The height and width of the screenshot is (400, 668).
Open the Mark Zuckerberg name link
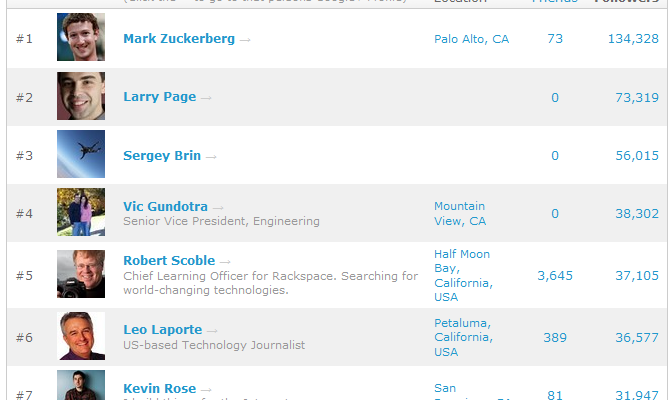[x=179, y=39]
